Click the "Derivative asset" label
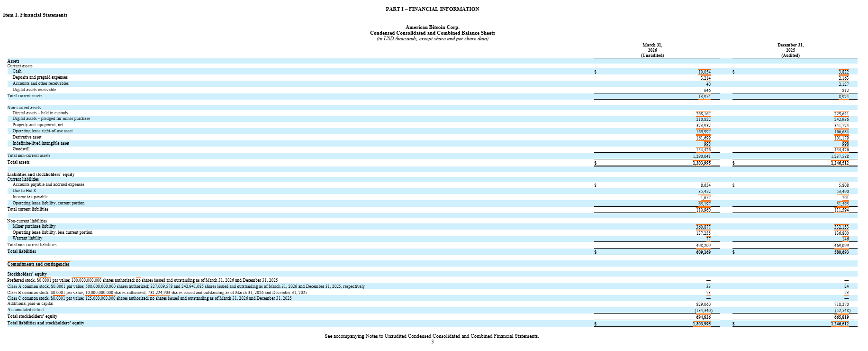 click(x=27, y=137)
